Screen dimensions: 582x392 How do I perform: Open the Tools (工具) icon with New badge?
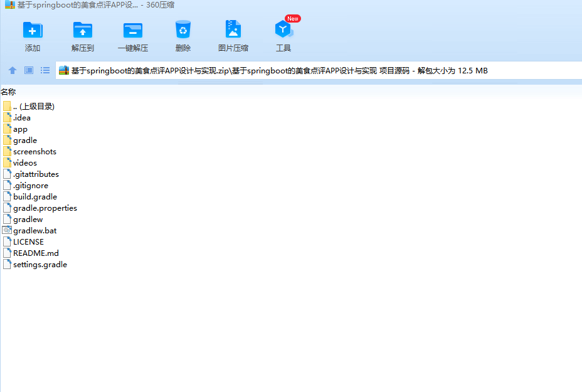point(283,29)
